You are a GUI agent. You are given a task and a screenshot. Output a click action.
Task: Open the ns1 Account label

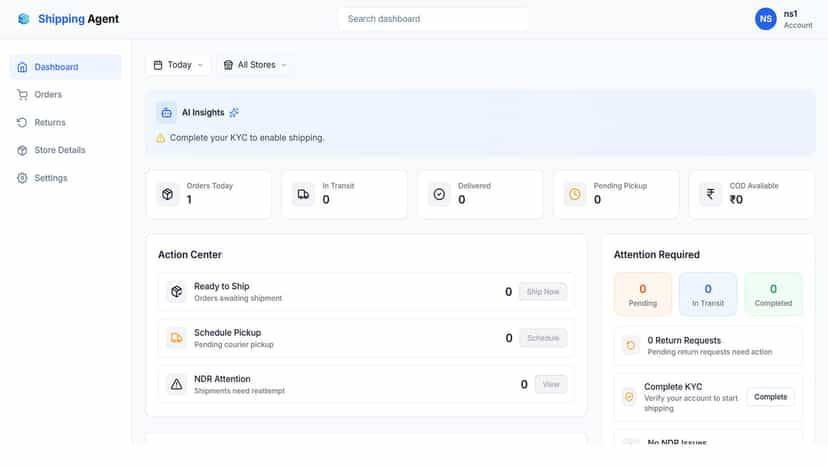[x=798, y=19]
